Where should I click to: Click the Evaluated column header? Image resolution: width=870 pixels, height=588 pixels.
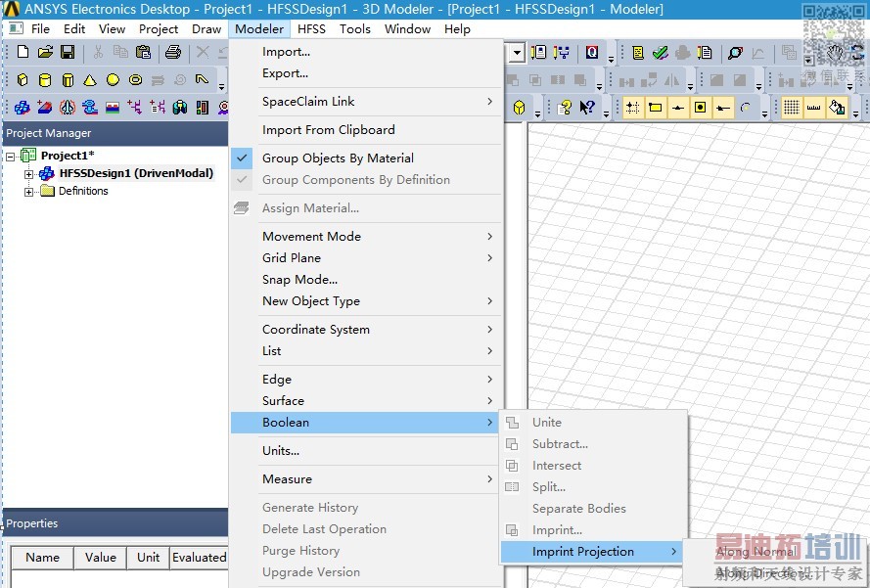[x=200, y=558]
